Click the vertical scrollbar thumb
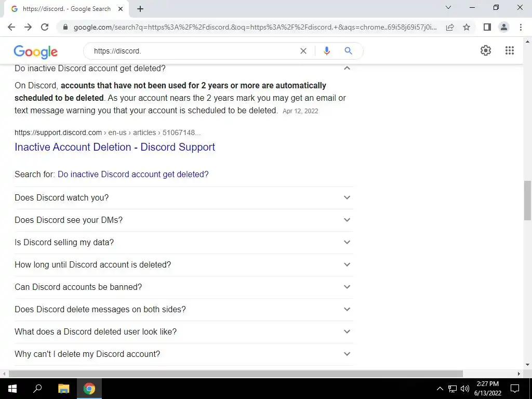532x399 pixels. click(527, 201)
